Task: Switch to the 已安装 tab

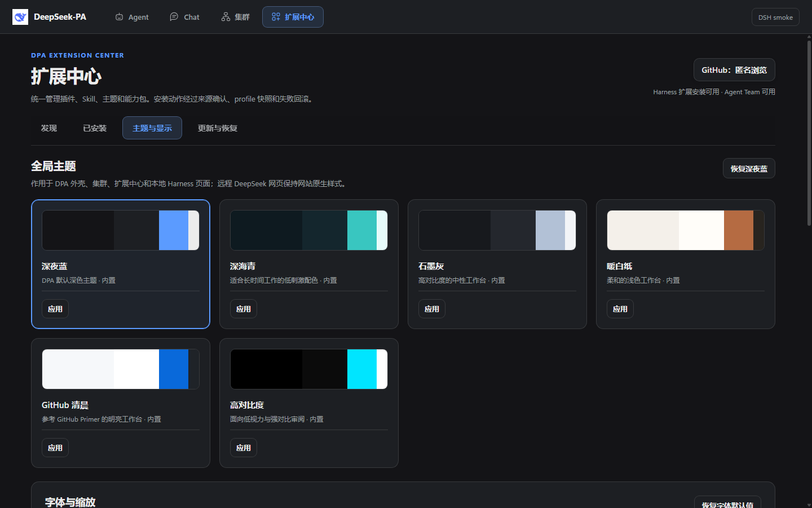Action: pos(95,128)
